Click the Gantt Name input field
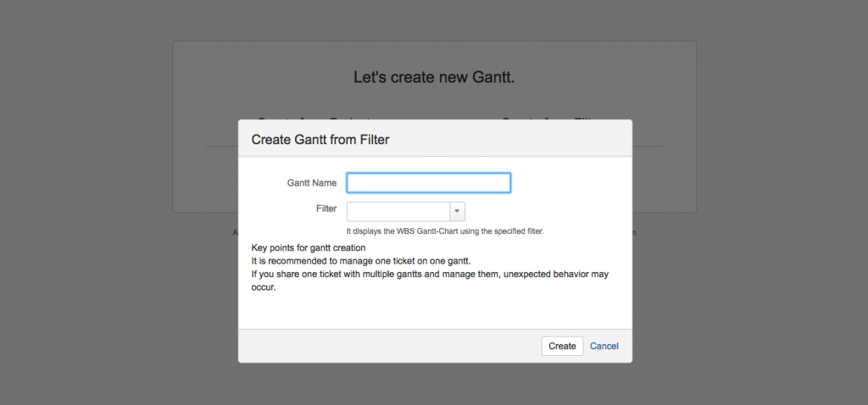The width and height of the screenshot is (868, 405). tap(428, 183)
